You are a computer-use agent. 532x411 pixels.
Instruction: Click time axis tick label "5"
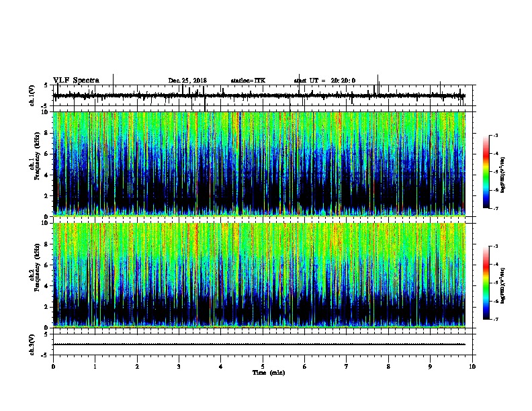(x=263, y=367)
